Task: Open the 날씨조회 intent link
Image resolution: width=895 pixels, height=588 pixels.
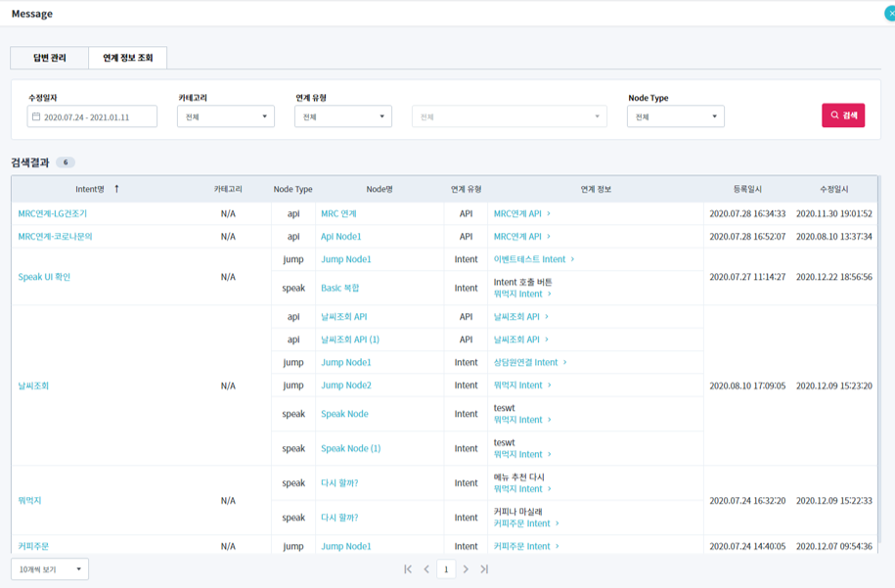Action: pos(33,385)
